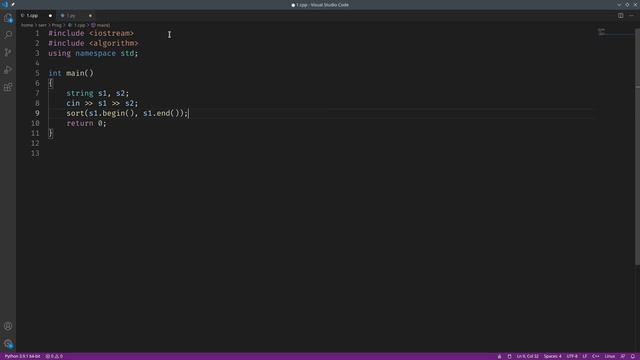Click the 'home' breadcrumb segment

pyautogui.click(x=27, y=25)
